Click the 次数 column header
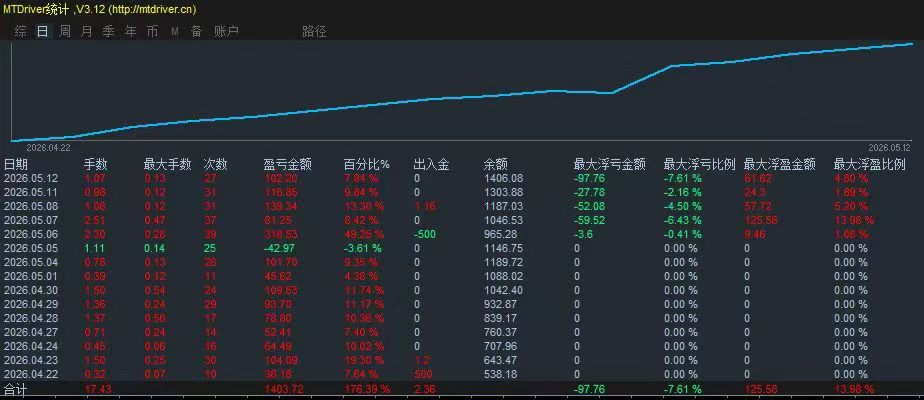 216,164
